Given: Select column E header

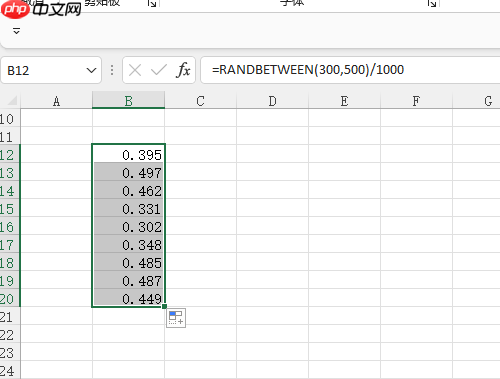Looking at the screenshot, I should [344, 100].
